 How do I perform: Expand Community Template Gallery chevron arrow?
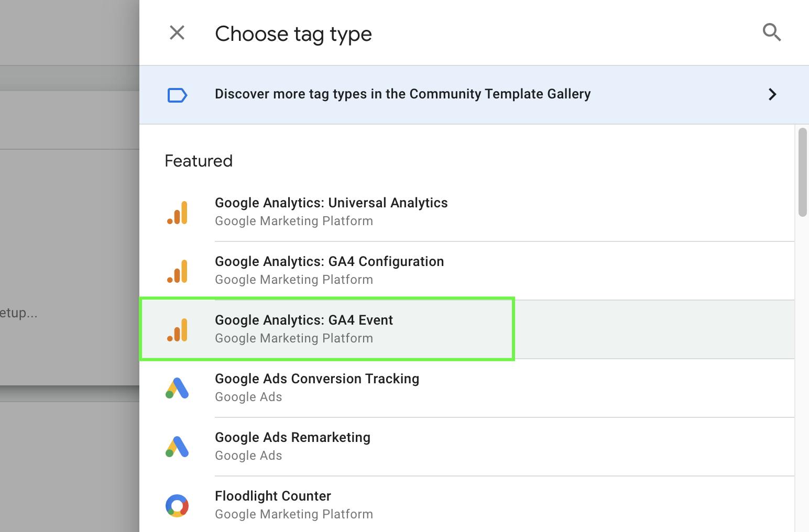pos(772,94)
